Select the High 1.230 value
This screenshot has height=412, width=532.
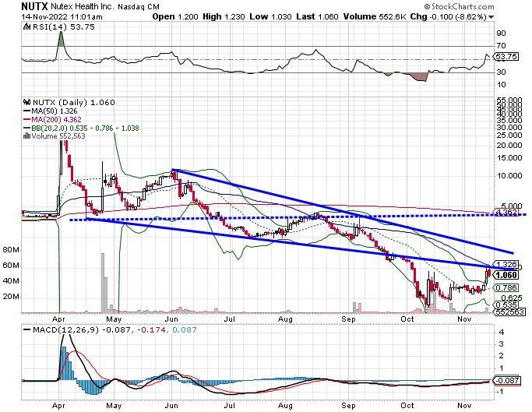(224, 16)
